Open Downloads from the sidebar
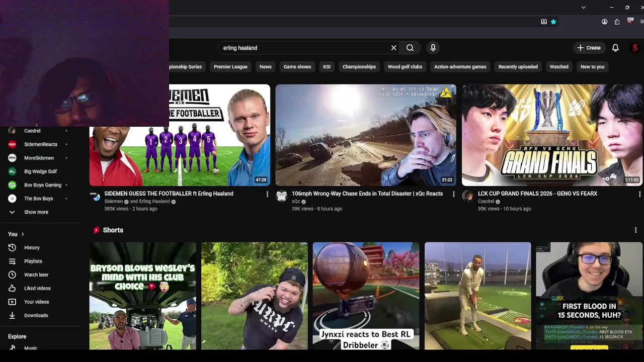Image resolution: width=644 pixels, height=362 pixels. [40, 316]
